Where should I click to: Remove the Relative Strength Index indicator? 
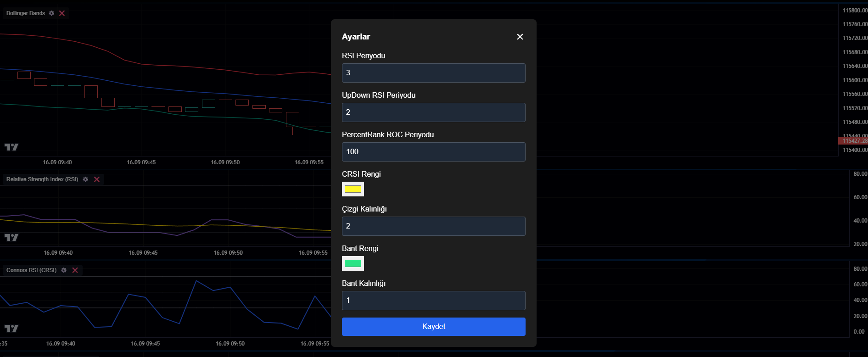(97, 179)
